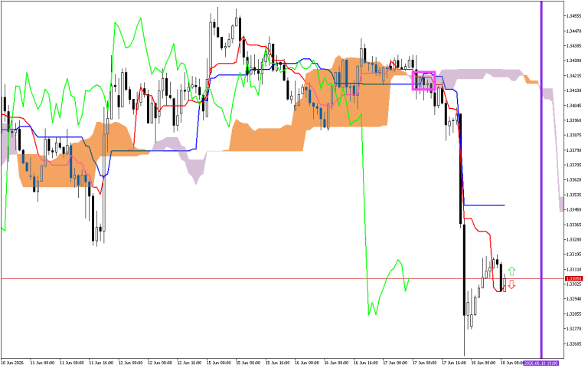Click price axis label 1.33195
Image resolution: width=588 pixels, height=368 pixels.
574,255
